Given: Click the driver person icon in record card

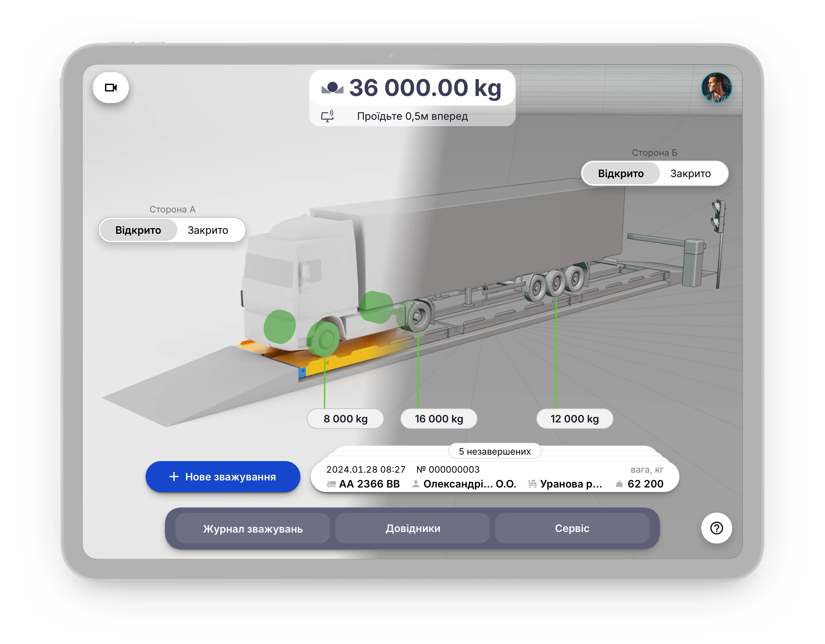Looking at the screenshot, I should [415, 484].
